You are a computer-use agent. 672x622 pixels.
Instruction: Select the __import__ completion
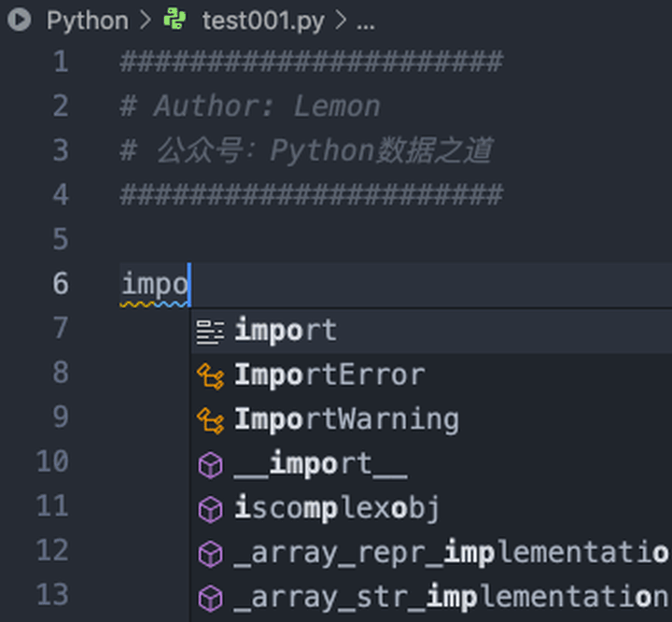pos(320,464)
